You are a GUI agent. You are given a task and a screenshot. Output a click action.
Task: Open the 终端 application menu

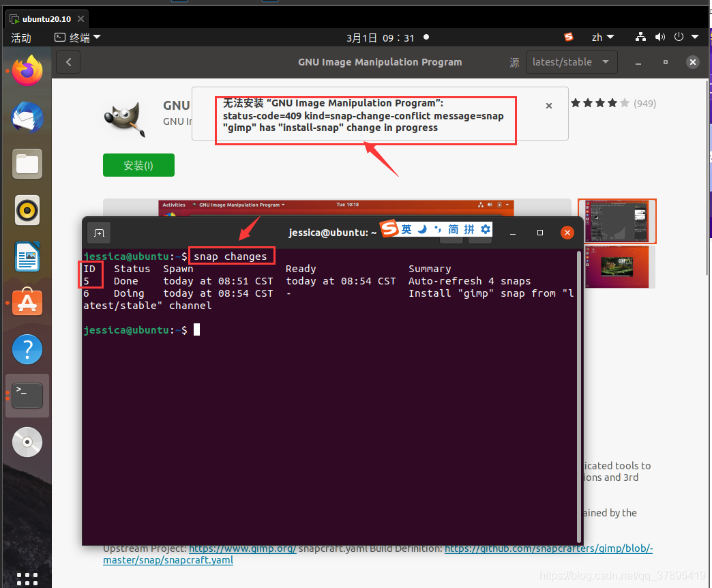77,38
